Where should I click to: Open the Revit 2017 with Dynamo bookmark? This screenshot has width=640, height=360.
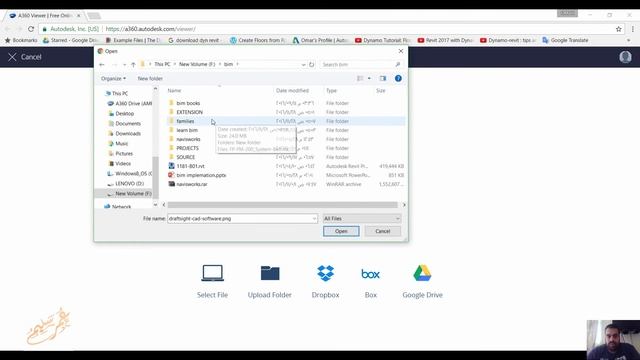click(445, 40)
